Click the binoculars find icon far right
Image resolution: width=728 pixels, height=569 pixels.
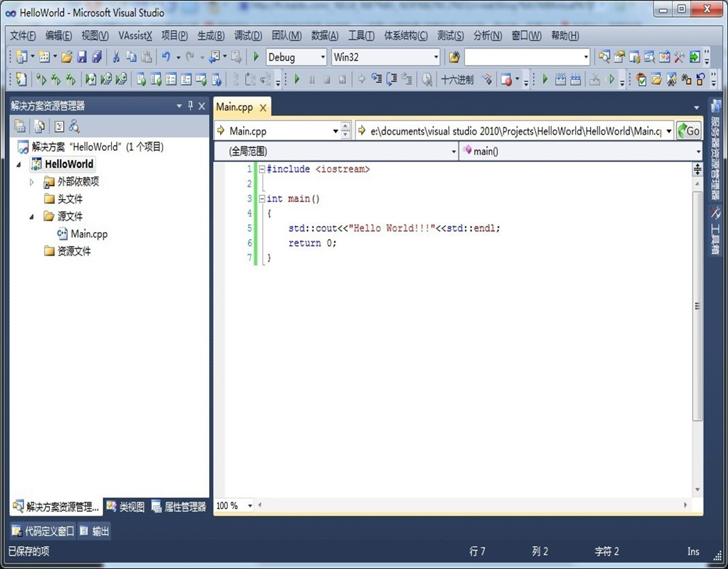pyautogui.click(x=686, y=79)
